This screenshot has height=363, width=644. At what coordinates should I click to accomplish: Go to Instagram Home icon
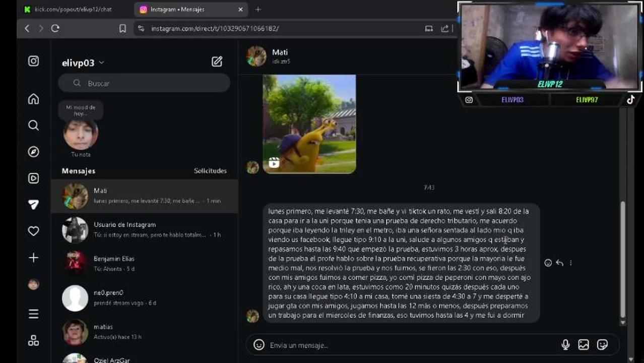tap(33, 99)
